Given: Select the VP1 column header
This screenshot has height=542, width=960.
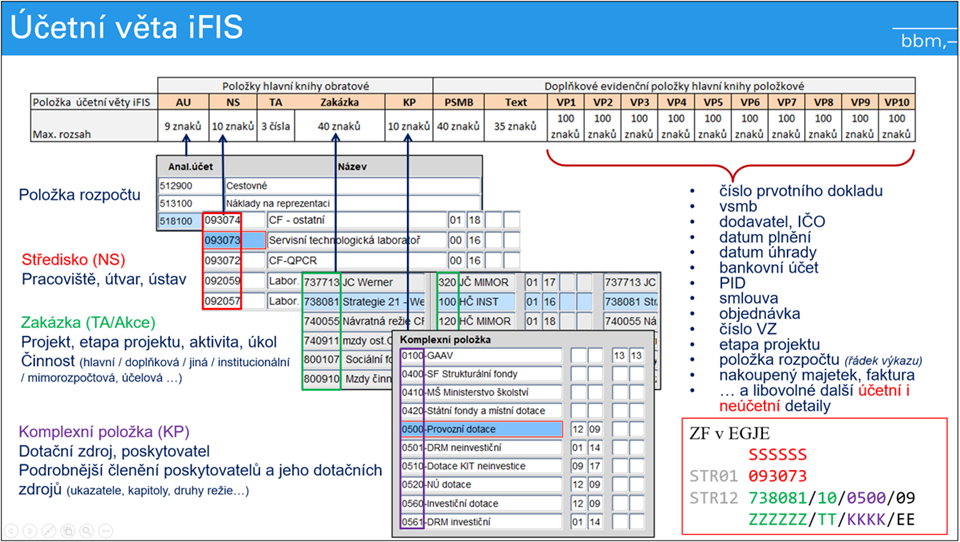Looking at the screenshot, I should 566,102.
